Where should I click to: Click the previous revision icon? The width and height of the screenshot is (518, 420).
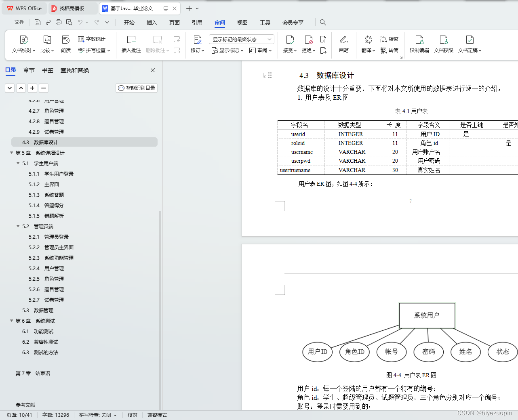click(323, 39)
